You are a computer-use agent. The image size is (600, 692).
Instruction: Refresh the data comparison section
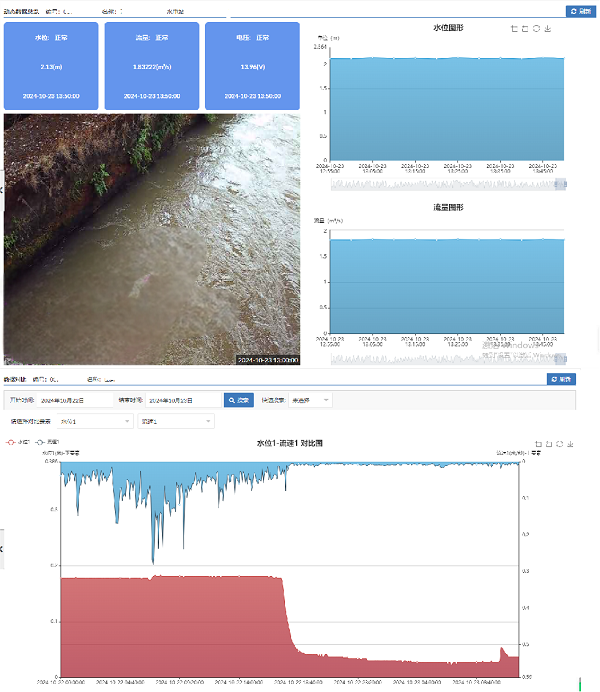pyautogui.click(x=560, y=380)
